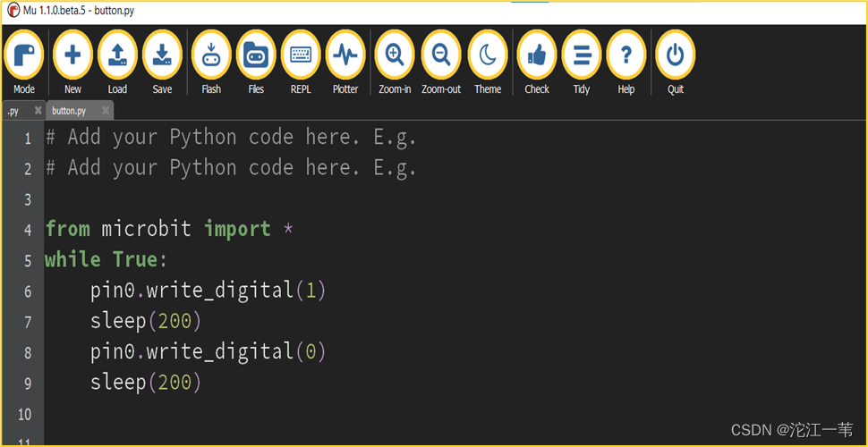Place cursor on 'from microbit import *' line

coord(169,229)
